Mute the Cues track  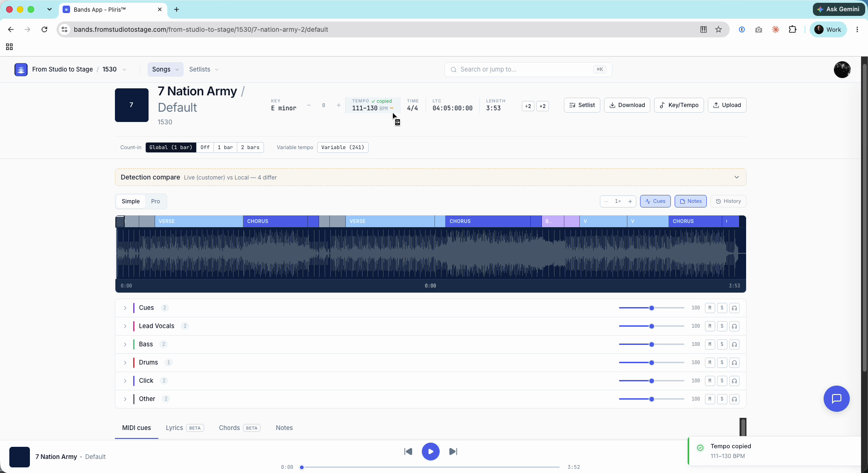point(710,308)
